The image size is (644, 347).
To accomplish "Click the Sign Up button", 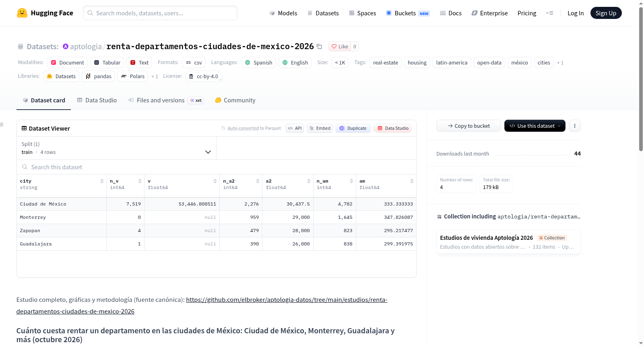I will (x=606, y=13).
